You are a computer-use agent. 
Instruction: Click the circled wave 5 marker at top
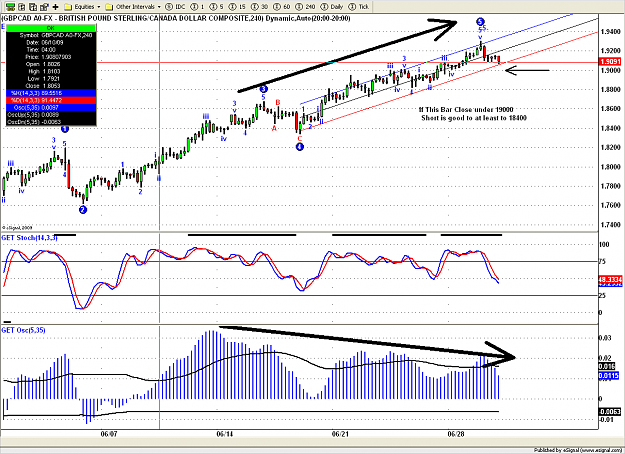480,22
